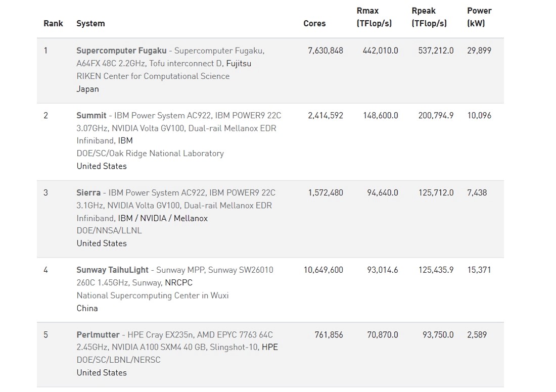Click rank number 4
Screen dimensions: 556x392
45,270
